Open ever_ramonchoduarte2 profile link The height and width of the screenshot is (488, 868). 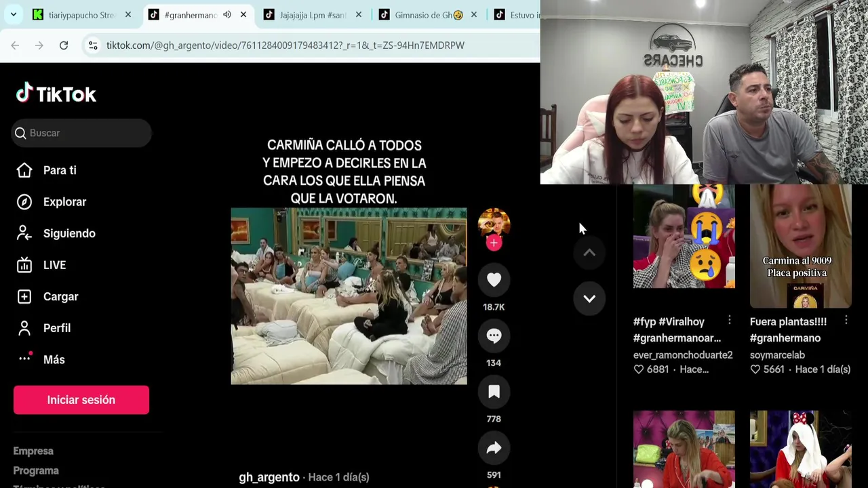pyautogui.click(x=683, y=354)
